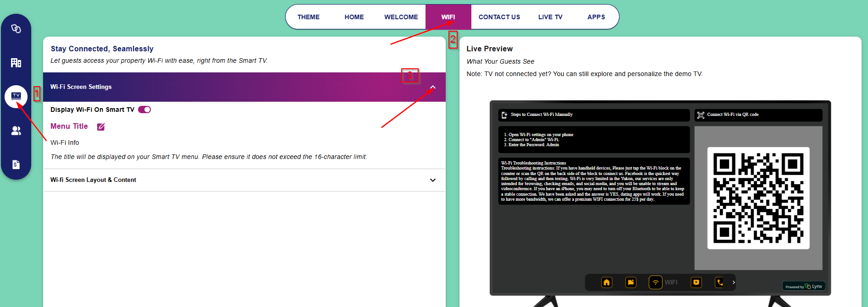
Task: Open the LIVE TV tab
Action: pos(550,17)
